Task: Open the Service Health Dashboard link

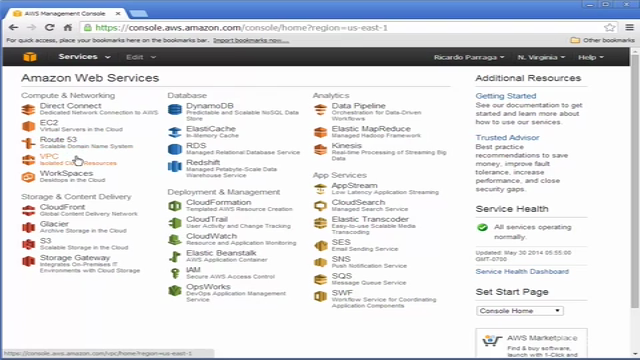Action: click(x=522, y=271)
